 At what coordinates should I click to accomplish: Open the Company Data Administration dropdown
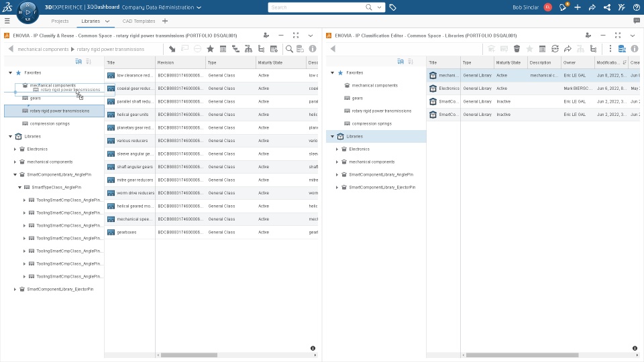199,7
